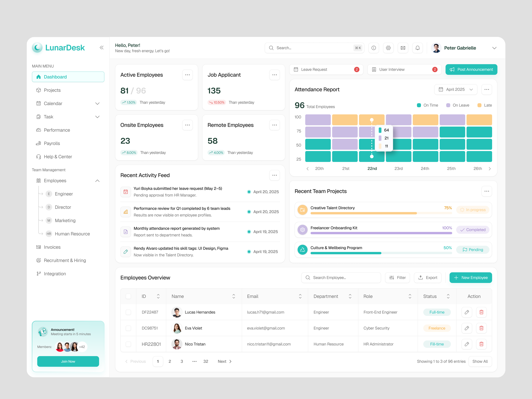Open Active Employees card three-dot menu
Screen dimensions: 532x399
coord(187,75)
